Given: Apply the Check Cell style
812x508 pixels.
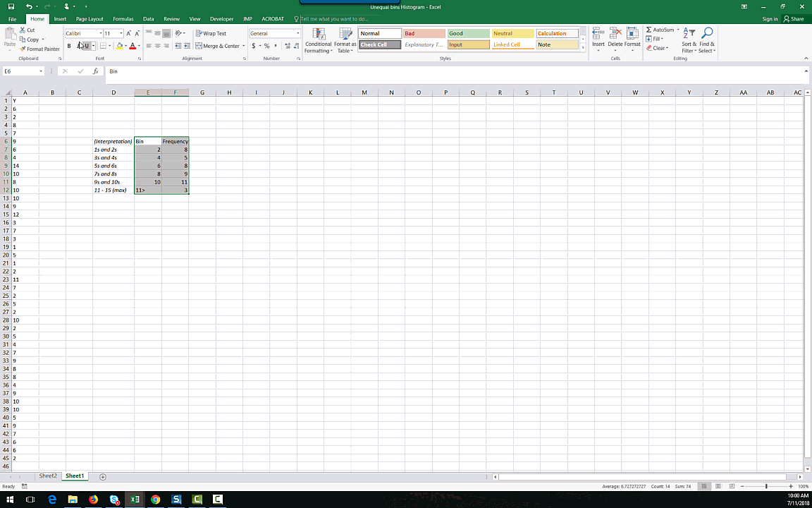Looking at the screenshot, I should (x=380, y=44).
